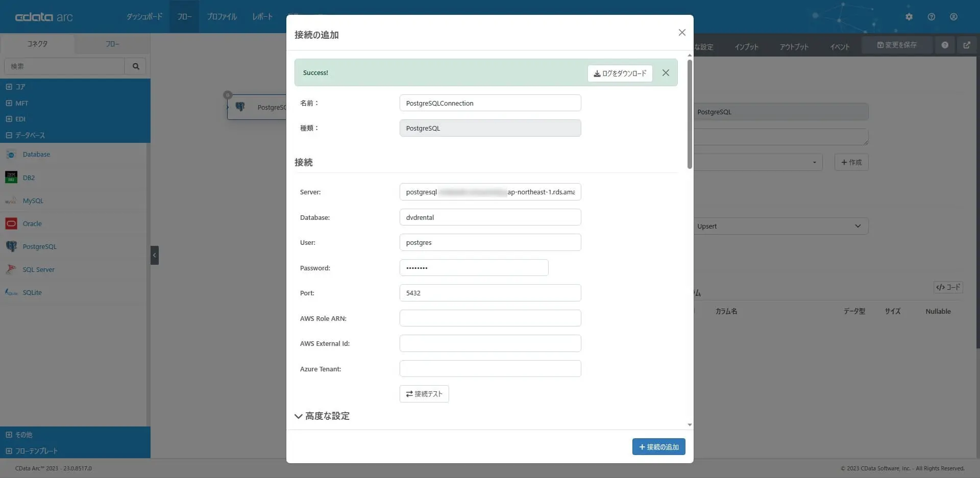Open the Upsert action dropdown

780,226
